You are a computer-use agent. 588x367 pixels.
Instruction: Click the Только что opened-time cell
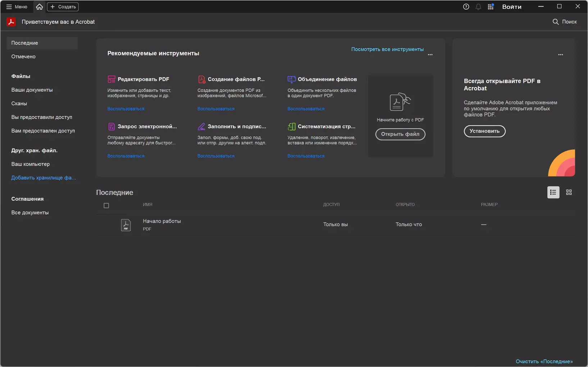pyautogui.click(x=409, y=225)
